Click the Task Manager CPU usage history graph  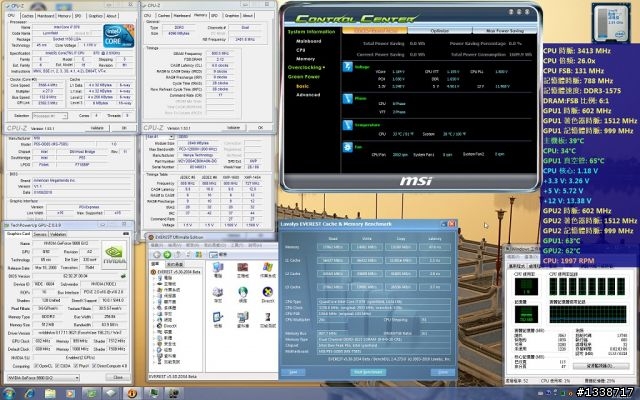pos(588,287)
